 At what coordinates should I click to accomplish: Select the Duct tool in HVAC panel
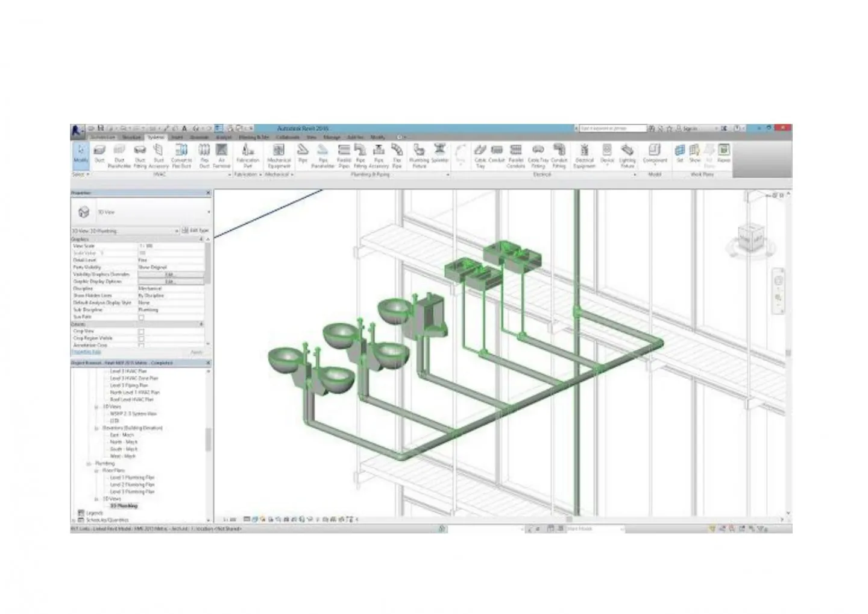pyautogui.click(x=100, y=153)
